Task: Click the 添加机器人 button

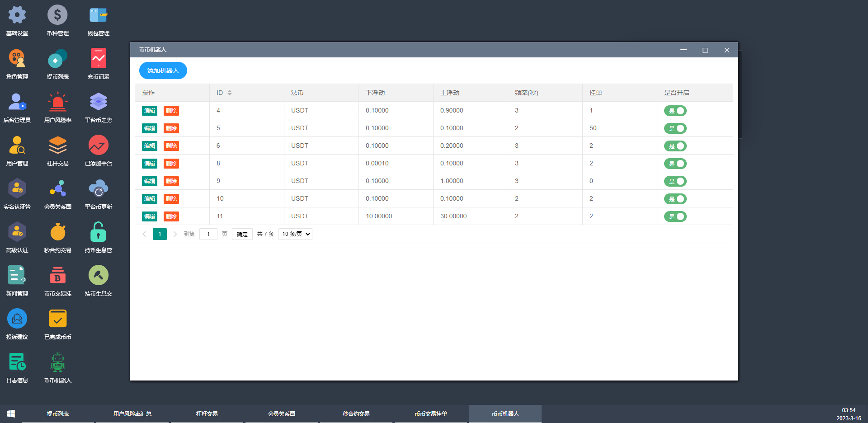Action: [163, 70]
